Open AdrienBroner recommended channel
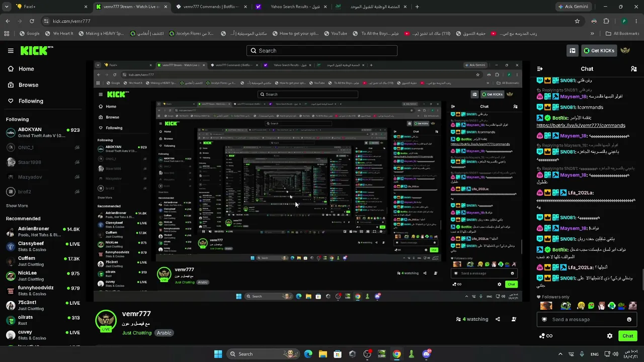This screenshot has width=644, height=362. [x=43, y=232]
